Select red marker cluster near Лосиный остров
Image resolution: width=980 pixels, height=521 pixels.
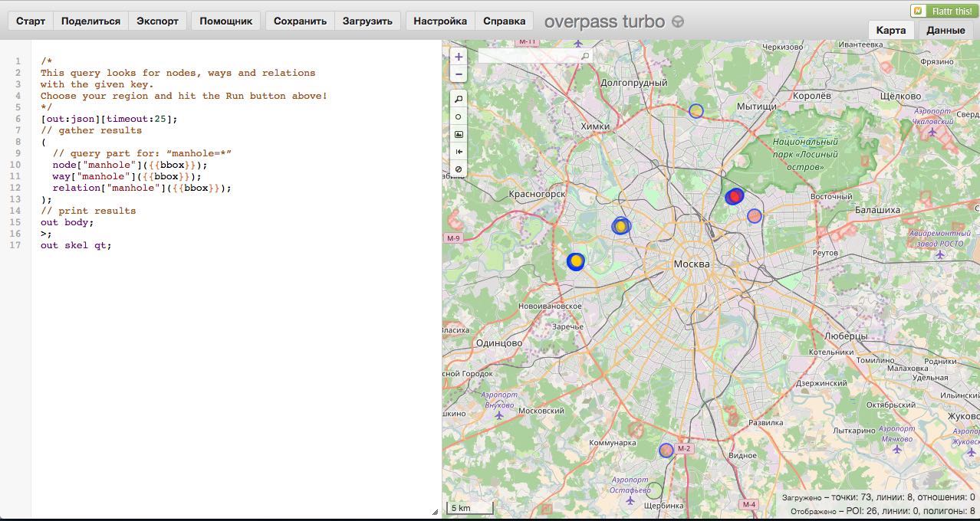pos(735,197)
